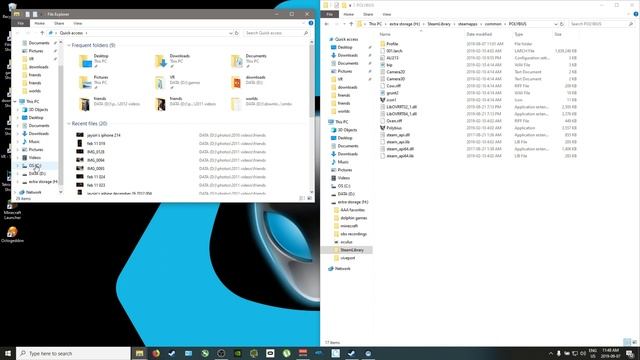Select the steam_api64.dll file row
This screenshot has width=640, height=360.
pyautogui.click(x=478, y=149)
